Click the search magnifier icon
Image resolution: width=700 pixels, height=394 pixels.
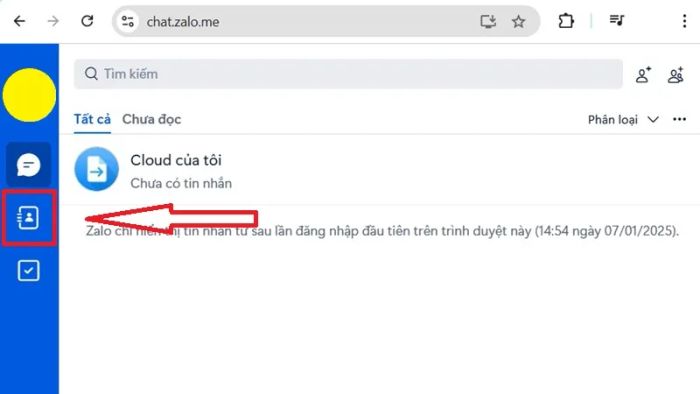(91, 74)
